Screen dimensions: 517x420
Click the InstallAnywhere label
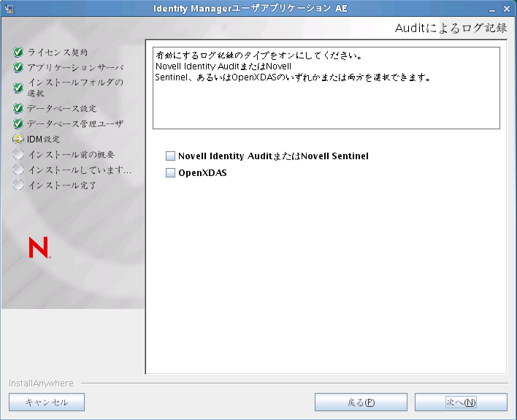41,383
